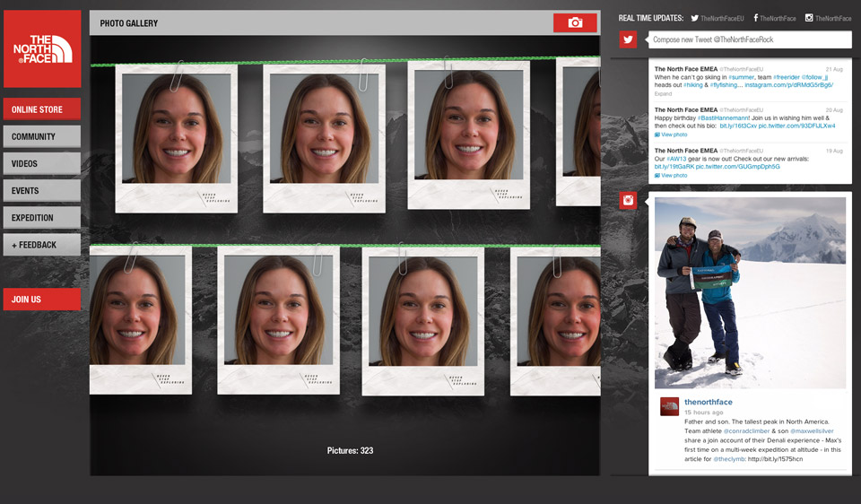Open the Instagram photo of two men on snow
Screen dimensions: 861x504
coord(750,292)
